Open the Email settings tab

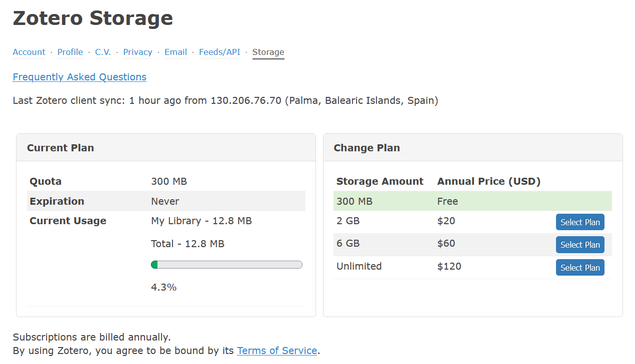(175, 52)
